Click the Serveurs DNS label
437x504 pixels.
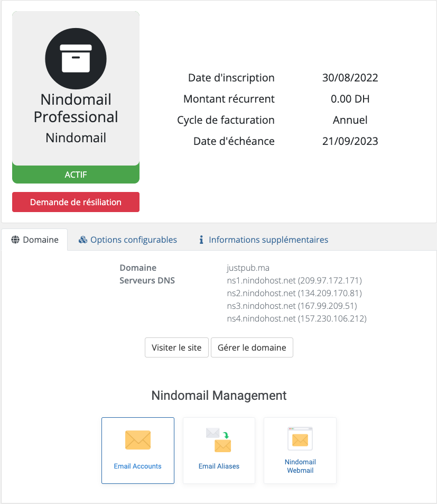tap(147, 281)
